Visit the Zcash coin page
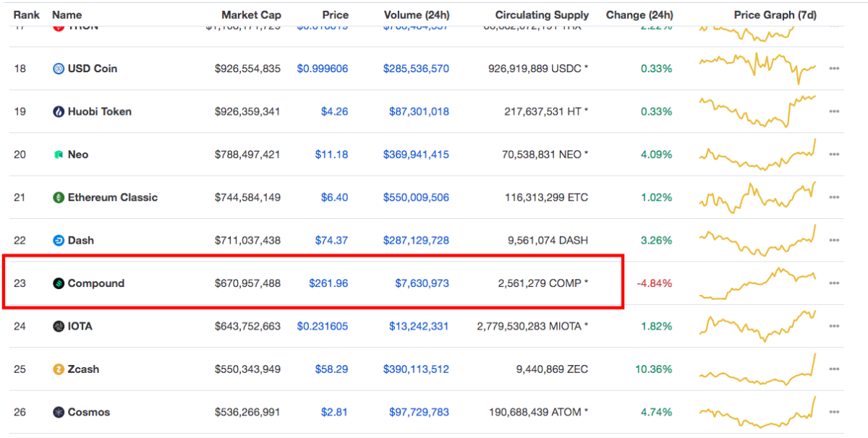The width and height of the screenshot is (868, 438). [84, 369]
